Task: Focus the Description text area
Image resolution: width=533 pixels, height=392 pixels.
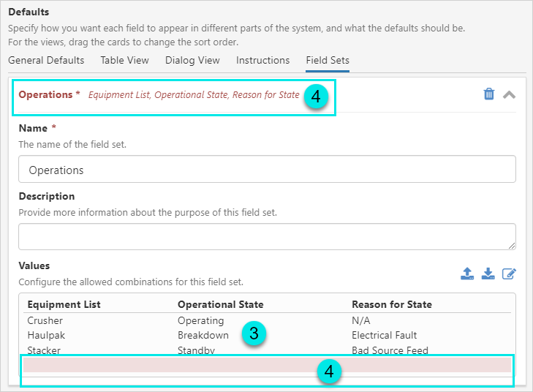Action: click(267, 237)
